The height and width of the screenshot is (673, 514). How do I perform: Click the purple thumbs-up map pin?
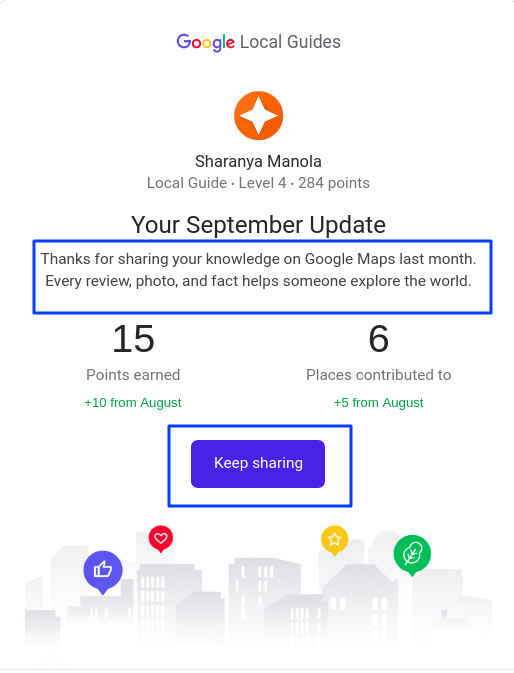pos(103,572)
